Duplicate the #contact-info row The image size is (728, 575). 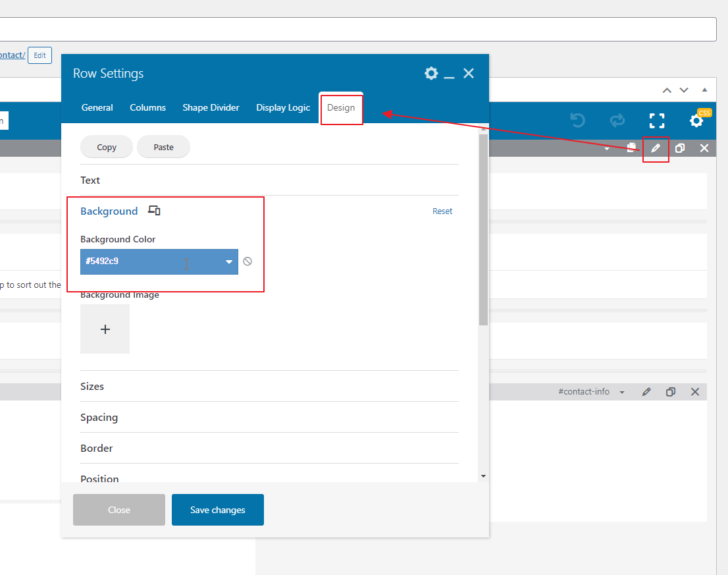click(x=671, y=391)
